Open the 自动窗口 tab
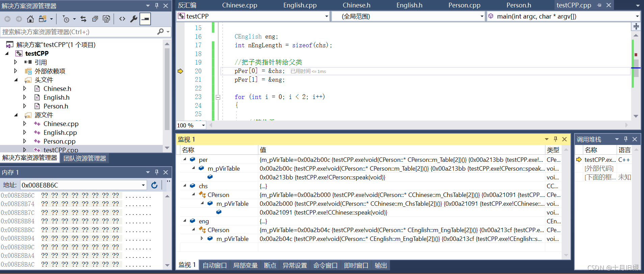This screenshot has width=644, height=274. click(215, 265)
